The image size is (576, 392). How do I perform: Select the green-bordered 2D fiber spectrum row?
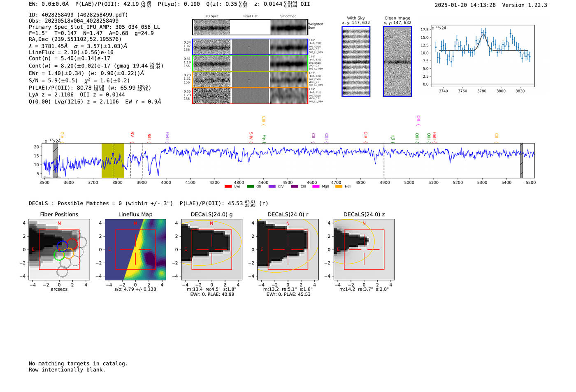coord(250,63)
